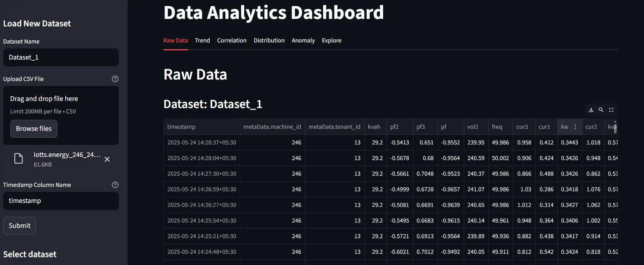644x265 pixels.
Task: Click kw value 0.3406
Action: tap(569, 221)
